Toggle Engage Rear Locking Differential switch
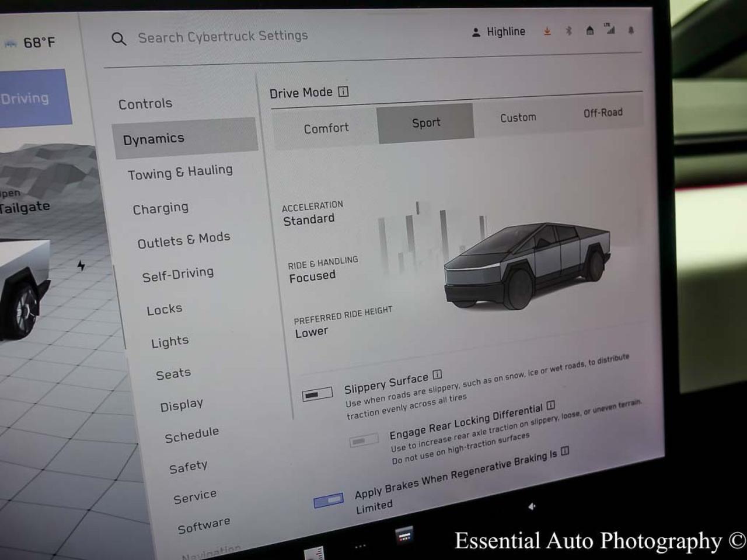This screenshot has width=747, height=560. tap(364, 441)
